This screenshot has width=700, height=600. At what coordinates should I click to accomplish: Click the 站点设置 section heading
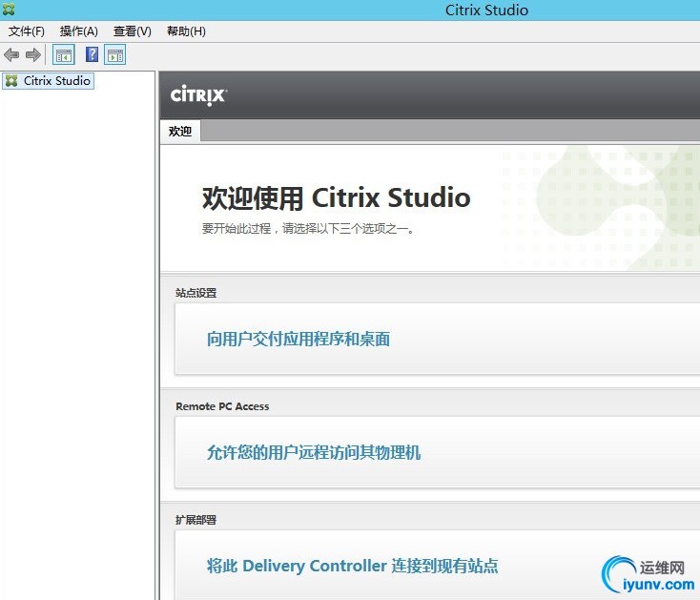[196, 293]
